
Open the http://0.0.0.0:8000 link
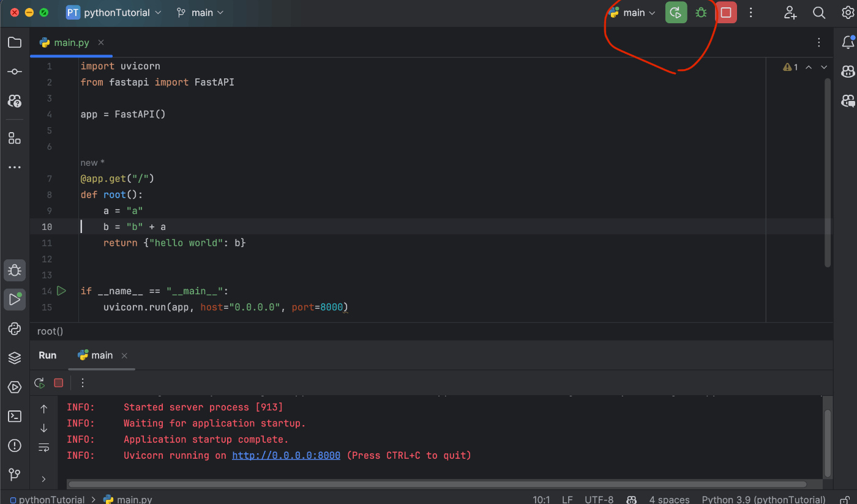point(286,456)
